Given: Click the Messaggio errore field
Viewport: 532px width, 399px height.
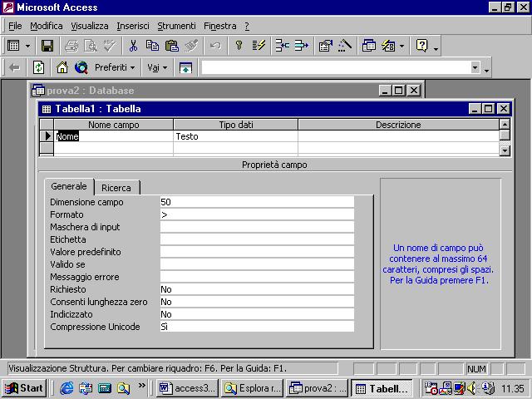Looking at the screenshot, I should 257,277.
